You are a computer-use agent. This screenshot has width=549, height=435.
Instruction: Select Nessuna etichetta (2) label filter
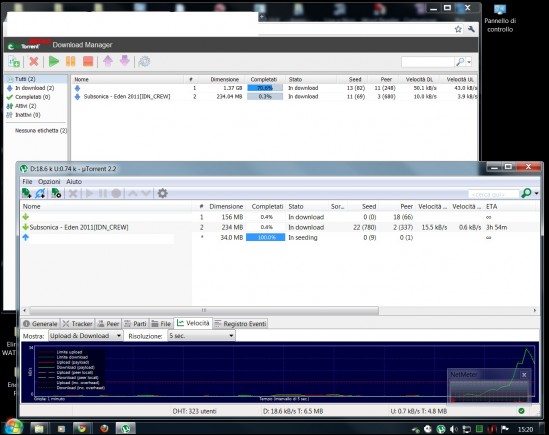(41, 131)
